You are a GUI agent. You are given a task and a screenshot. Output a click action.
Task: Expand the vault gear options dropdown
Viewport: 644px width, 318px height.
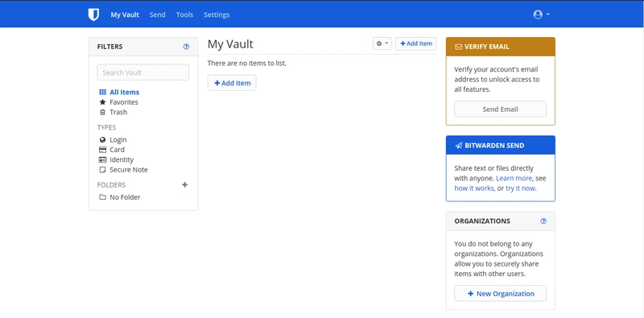click(x=382, y=43)
